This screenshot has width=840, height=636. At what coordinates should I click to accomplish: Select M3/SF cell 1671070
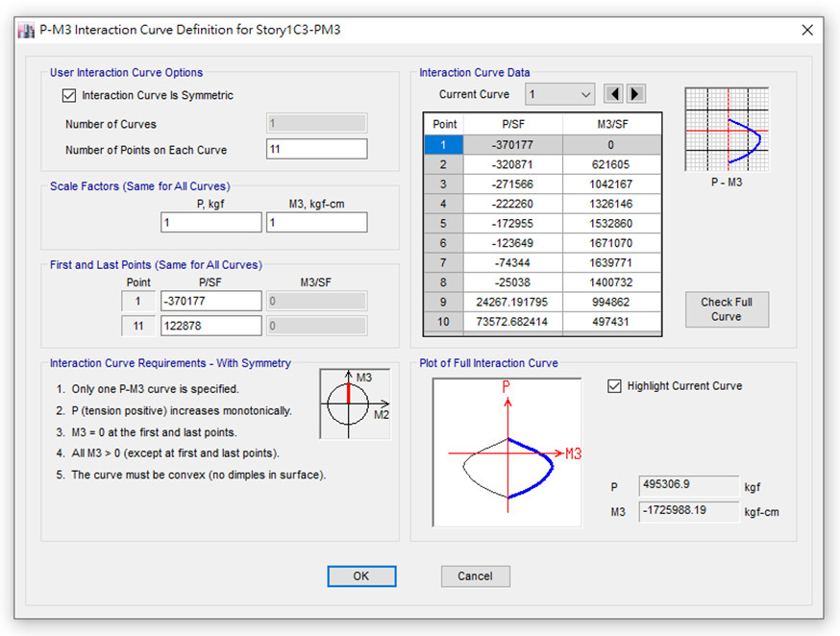tap(611, 243)
